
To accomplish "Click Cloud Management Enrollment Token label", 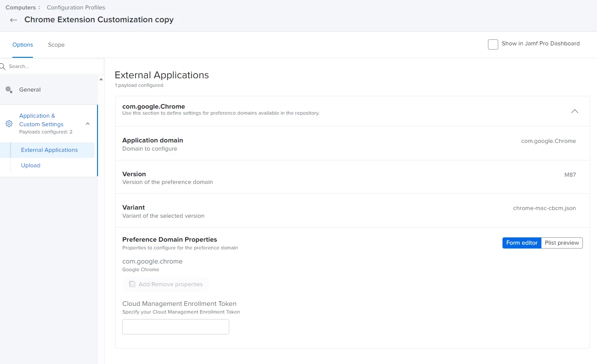I will (179, 304).
